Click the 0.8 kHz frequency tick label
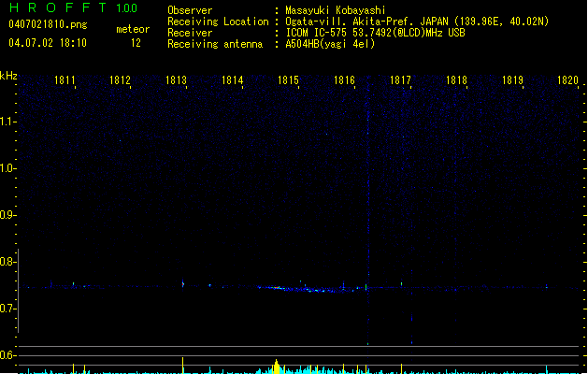The width and height of the screenshot is (588, 374). pos(7,262)
